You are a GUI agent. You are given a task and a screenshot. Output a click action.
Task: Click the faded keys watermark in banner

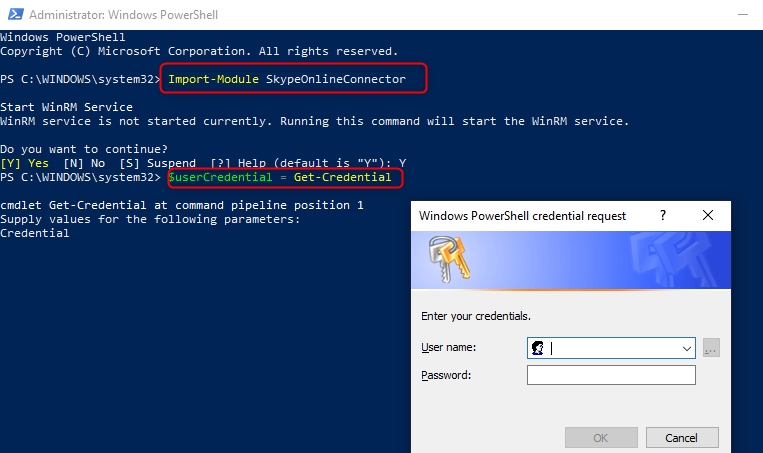click(674, 259)
